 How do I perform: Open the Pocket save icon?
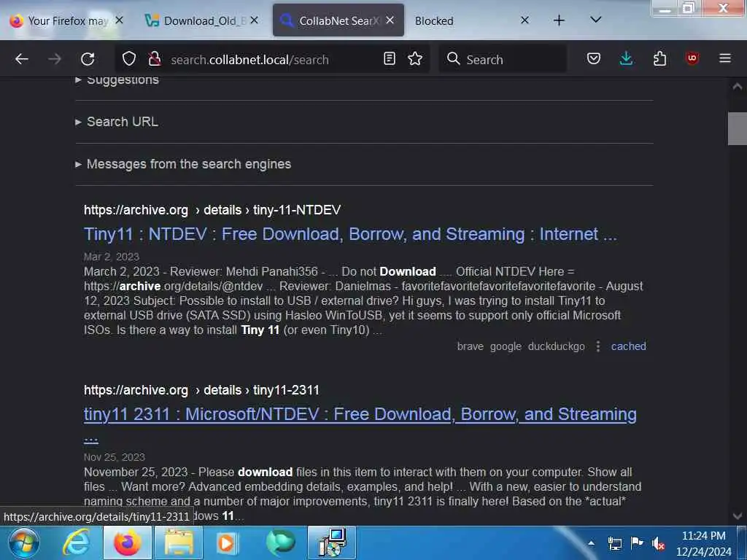click(594, 58)
